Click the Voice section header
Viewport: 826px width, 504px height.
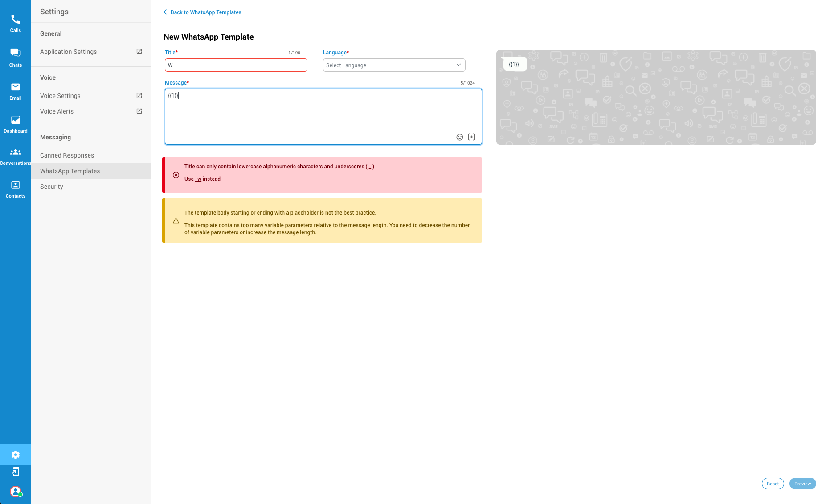coord(48,77)
